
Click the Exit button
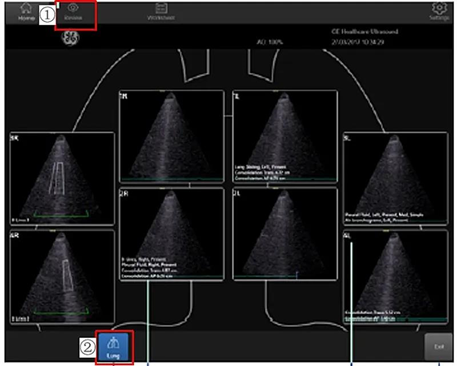[x=439, y=347]
